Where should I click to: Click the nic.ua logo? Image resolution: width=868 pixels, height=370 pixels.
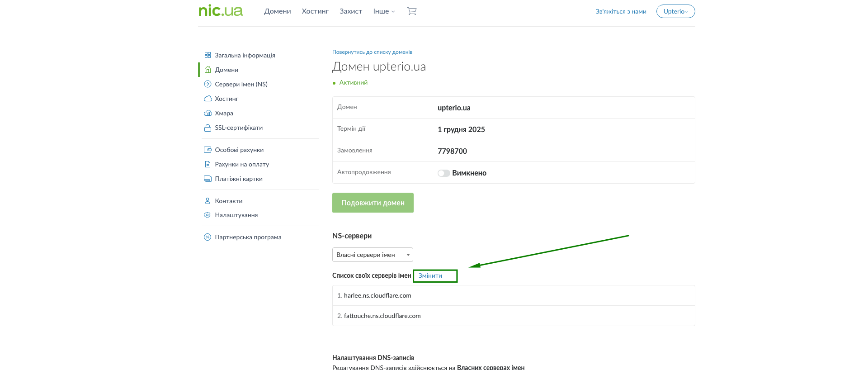pos(221,11)
